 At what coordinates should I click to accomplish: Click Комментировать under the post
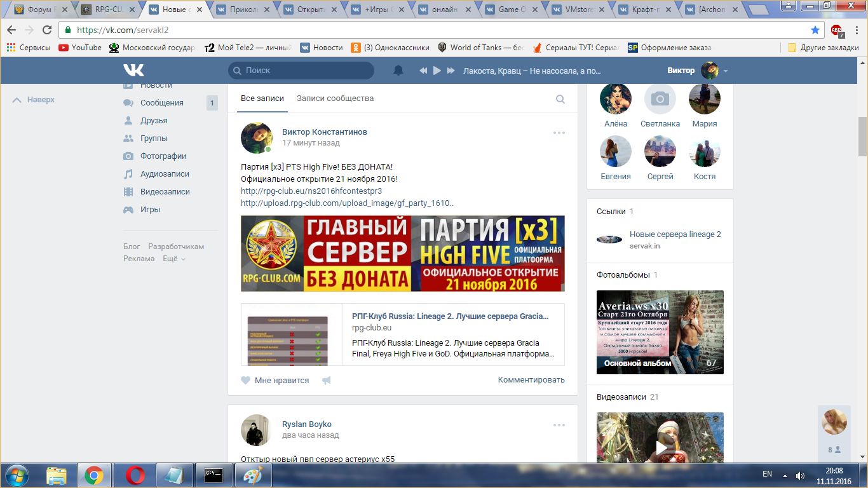pyautogui.click(x=531, y=380)
